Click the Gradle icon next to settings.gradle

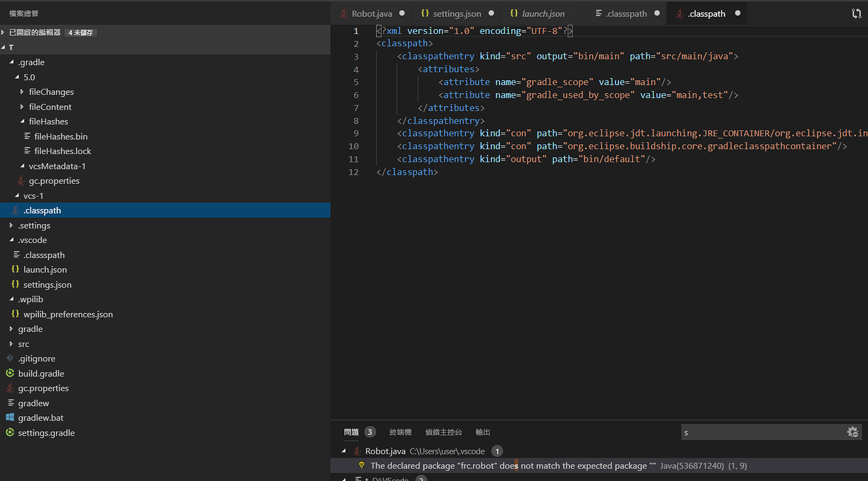pos(10,433)
